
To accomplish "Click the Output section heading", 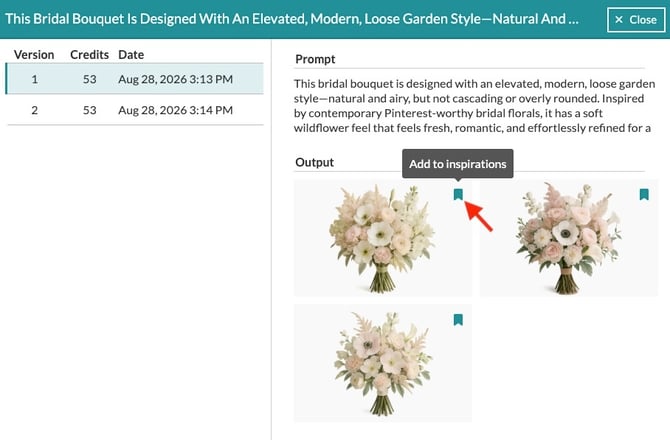I will click(314, 162).
